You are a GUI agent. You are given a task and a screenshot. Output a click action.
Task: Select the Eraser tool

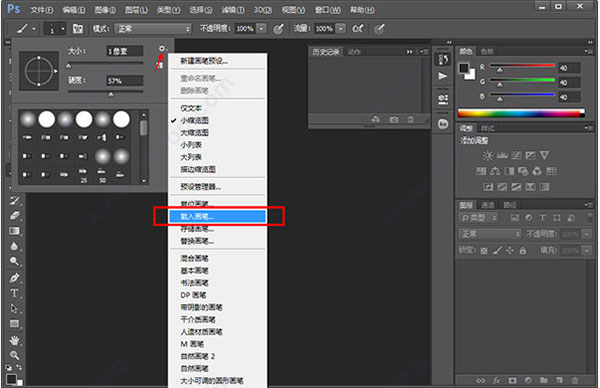15,215
